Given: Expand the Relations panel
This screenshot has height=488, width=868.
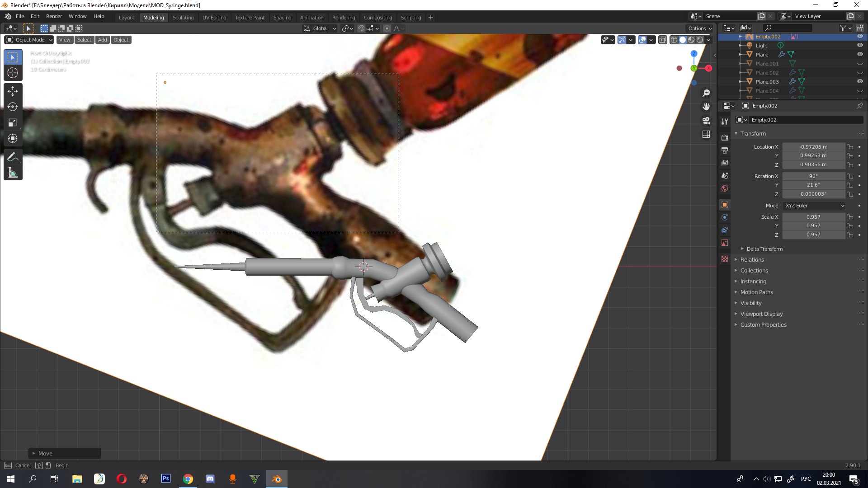Looking at the screenshot, I should 752,260.
